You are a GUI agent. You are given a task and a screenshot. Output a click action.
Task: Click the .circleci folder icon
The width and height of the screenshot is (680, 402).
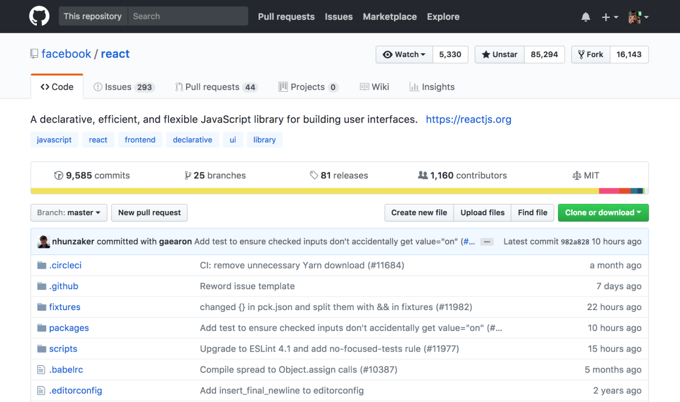pyautogui.click(x=42, y=265)
